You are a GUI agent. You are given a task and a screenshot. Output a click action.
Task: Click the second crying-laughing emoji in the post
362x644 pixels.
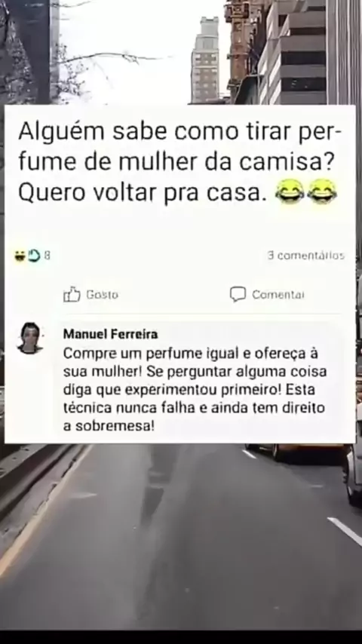click(x=322, y=192)
